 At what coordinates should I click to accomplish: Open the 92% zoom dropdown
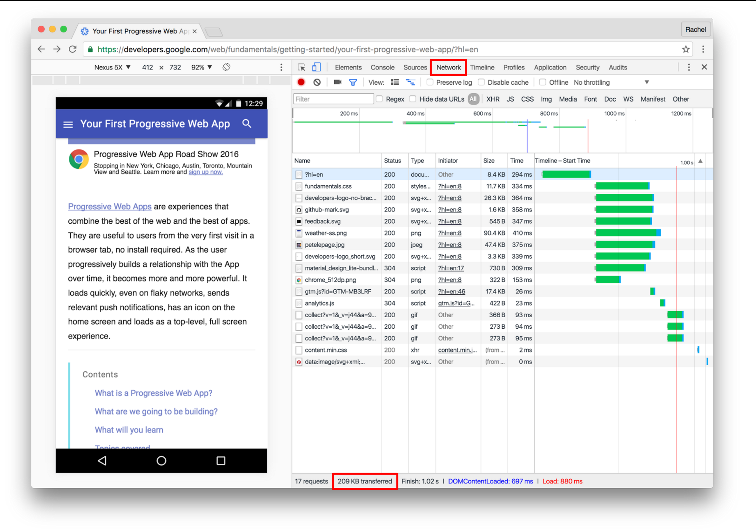201,67
